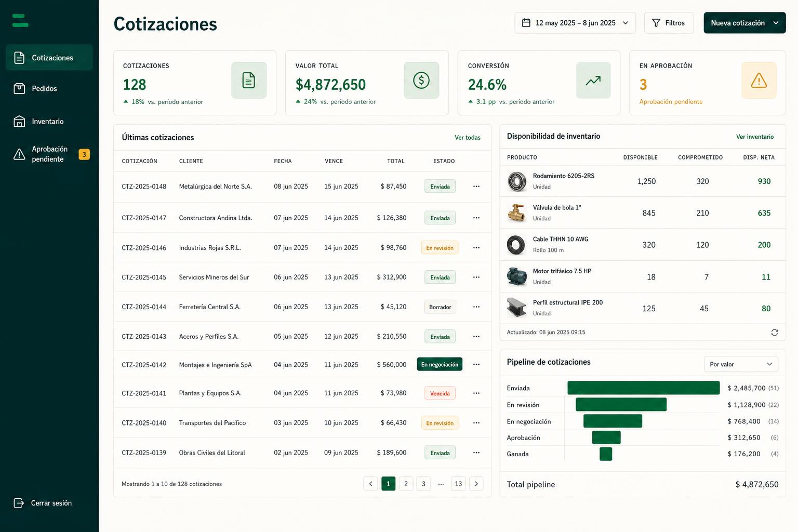Open Aprobación pendiente sidebar item
The width and height of the screenshot is (798, 532).
49,154
